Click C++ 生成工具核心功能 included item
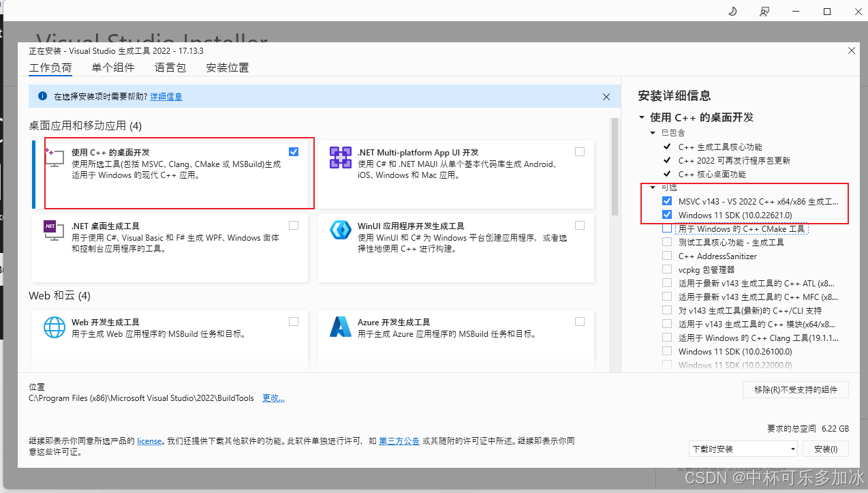The height and width of the screenshot is (493, 868). click(x=720, y=147)
